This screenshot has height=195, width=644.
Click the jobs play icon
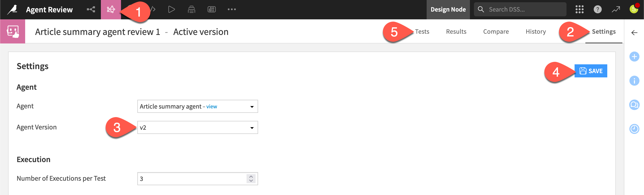click(171, 9)
